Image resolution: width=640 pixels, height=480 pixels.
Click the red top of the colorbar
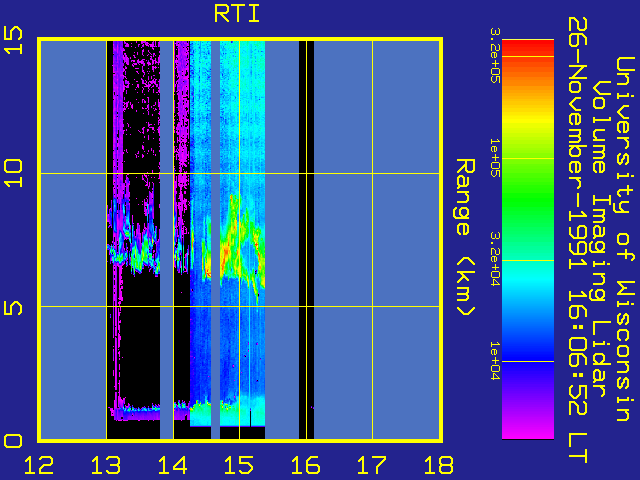528,48
